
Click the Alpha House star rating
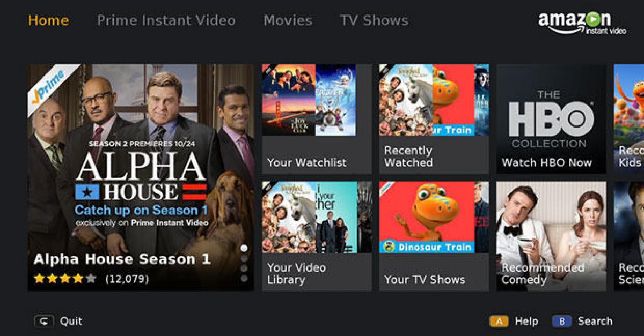click(x=64, y=279)
